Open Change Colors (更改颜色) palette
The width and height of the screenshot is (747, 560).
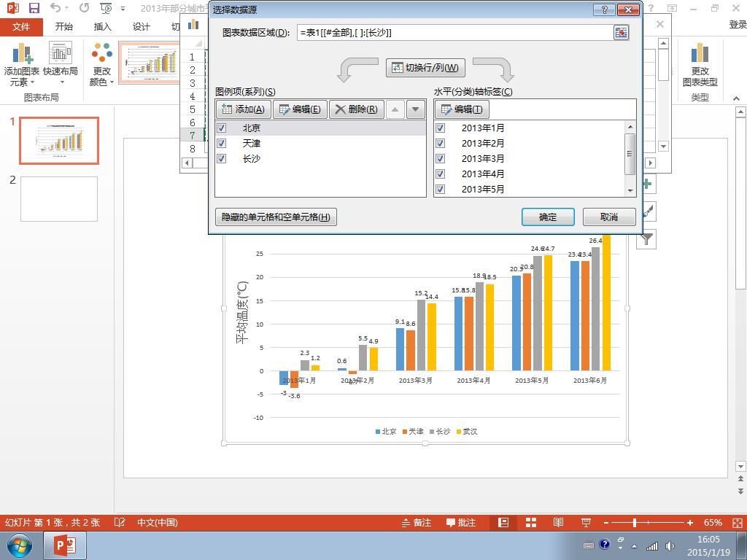[102, 64]
